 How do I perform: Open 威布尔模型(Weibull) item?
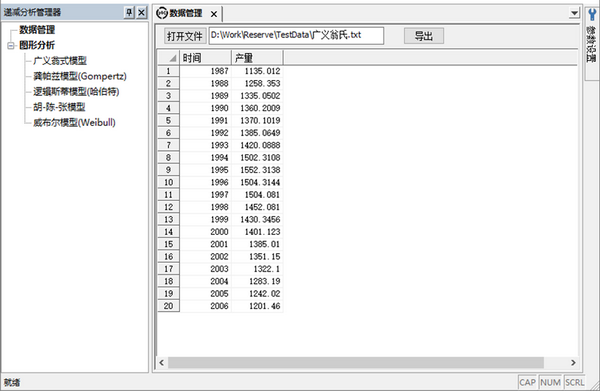[x=74, y=122]
